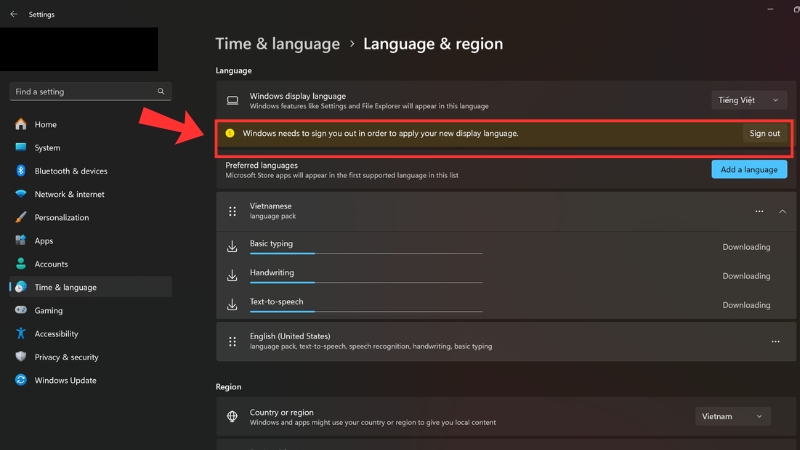The width and height of the screenshot is (800, 450).
Task: Click the Accessibility figure icon
Action: (x=21, y=334)
